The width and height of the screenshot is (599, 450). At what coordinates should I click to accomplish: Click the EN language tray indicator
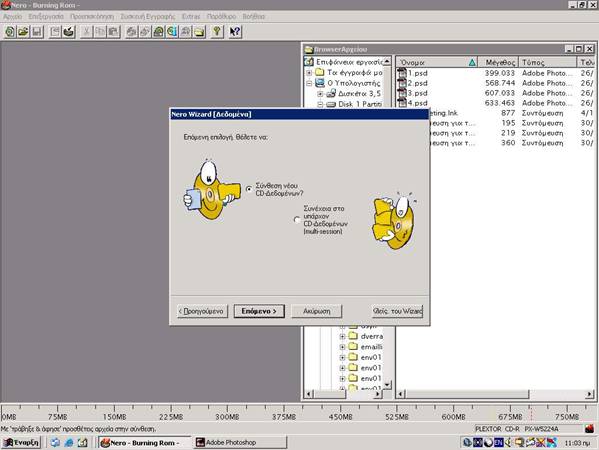(498, 442)
